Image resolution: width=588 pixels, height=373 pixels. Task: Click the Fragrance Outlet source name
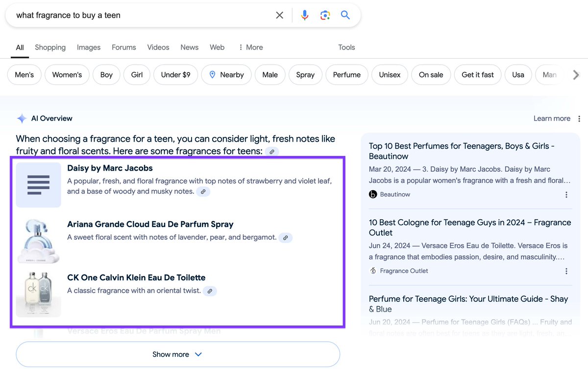[404, 271]
